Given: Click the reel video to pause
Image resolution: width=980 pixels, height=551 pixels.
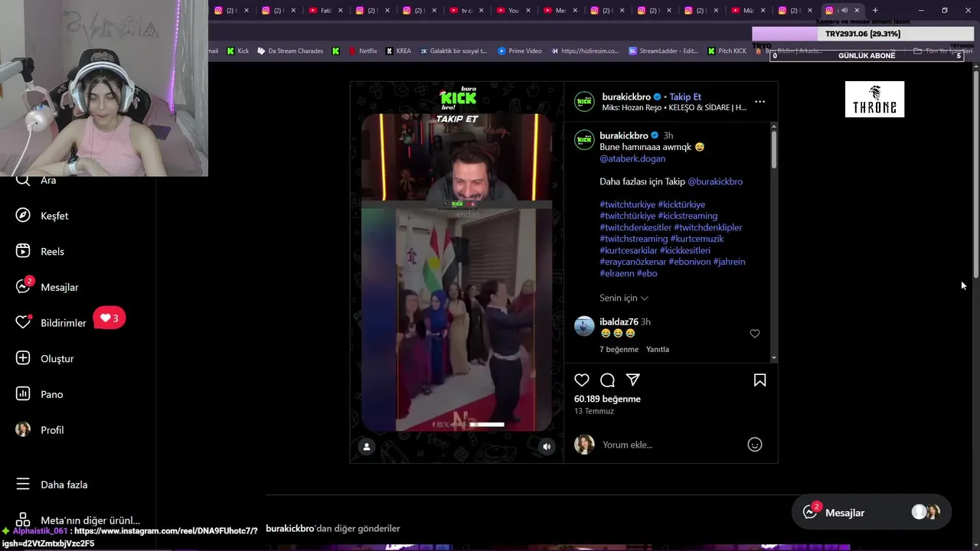Looking at the screenshot, I should pyautogui.click(x=457, y=272).
